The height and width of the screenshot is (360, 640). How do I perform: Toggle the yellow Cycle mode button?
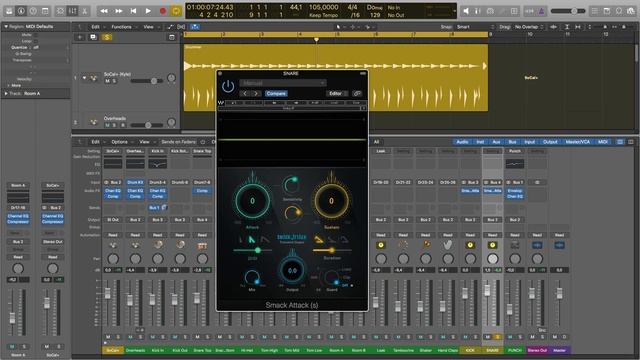point(176,11)
